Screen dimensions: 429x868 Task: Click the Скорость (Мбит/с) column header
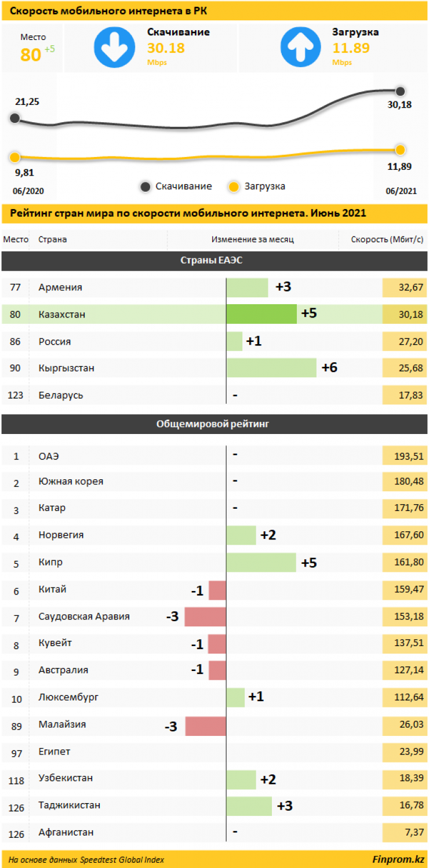(x=387, y=239)
